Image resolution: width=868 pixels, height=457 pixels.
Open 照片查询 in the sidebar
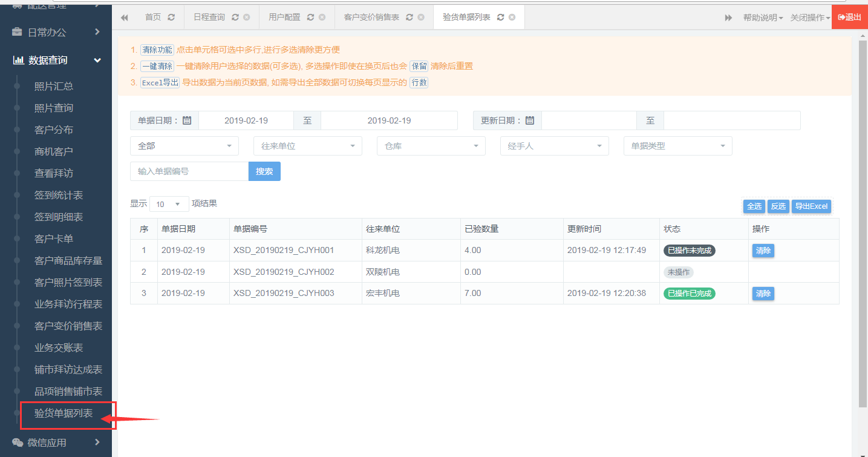coord(54,108)
